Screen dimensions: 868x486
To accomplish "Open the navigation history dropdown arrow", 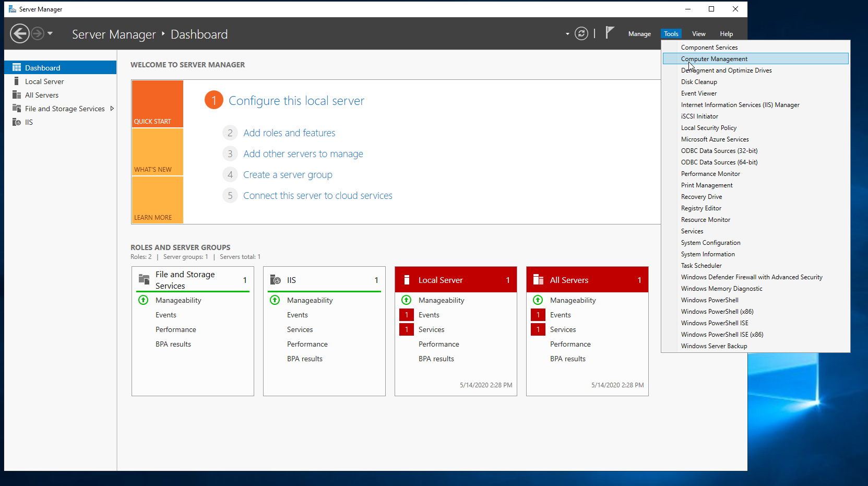I will click(x=50, y=33).
